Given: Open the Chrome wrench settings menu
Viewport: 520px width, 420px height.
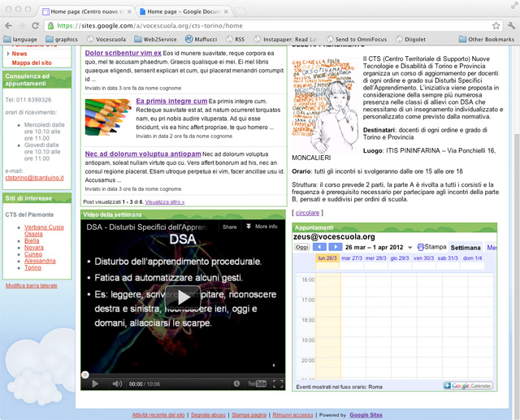Looking at the screenshot, I should point(511,26).
